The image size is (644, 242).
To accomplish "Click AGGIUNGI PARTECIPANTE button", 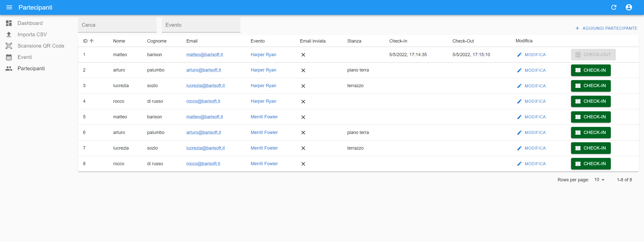I will click(x=606, y=28).
